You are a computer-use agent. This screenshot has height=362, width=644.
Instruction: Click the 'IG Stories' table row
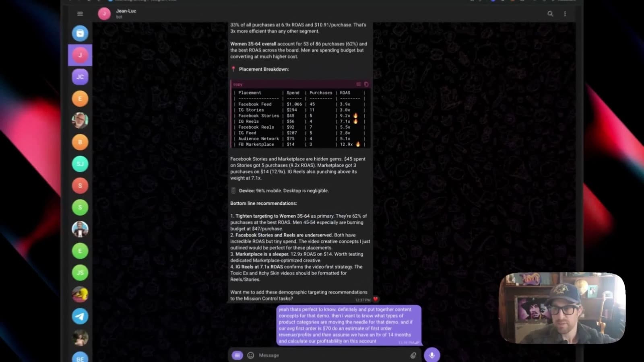coord(299,110)
